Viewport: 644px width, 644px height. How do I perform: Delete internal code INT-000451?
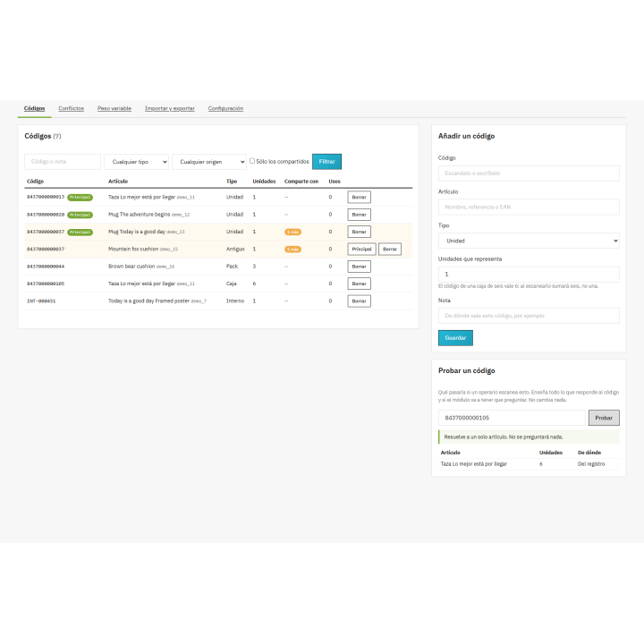[359, 301]
